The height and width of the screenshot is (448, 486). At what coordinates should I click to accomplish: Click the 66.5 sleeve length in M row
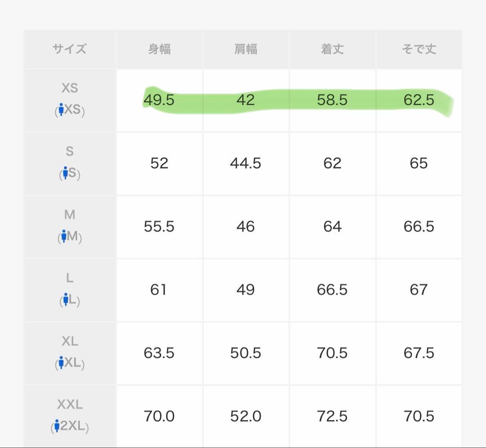(x=418, y=226)
